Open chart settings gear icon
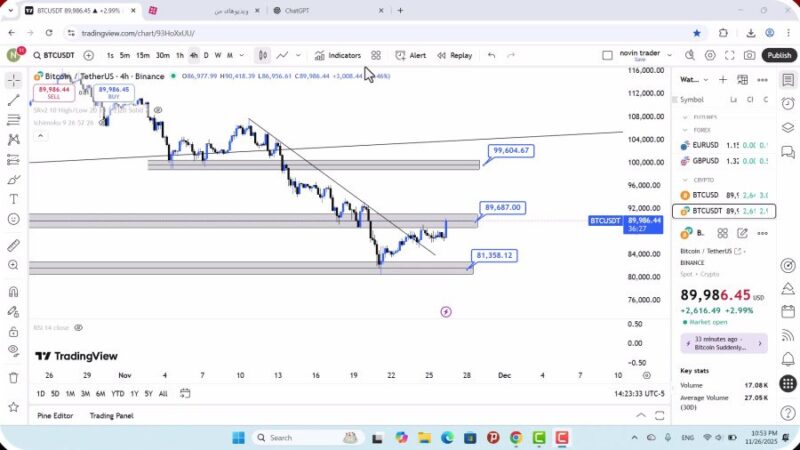800x450 pixels. click(x=710, y=56)
